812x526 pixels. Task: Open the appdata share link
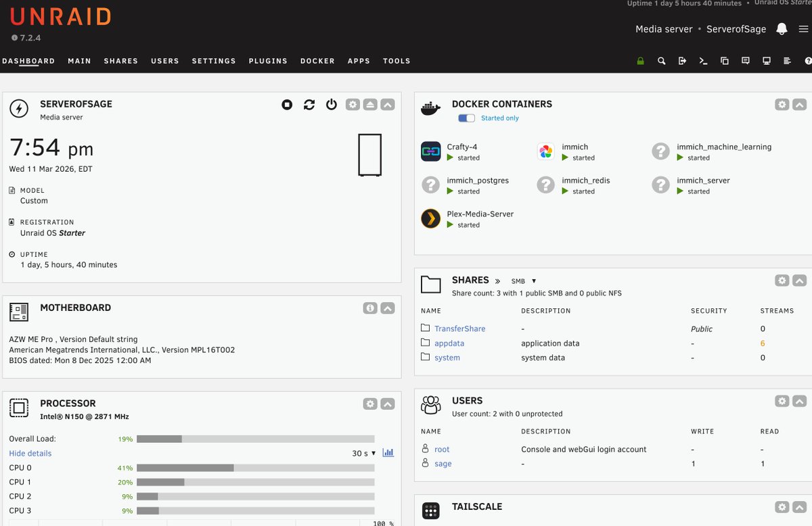[x=449, y=343]
